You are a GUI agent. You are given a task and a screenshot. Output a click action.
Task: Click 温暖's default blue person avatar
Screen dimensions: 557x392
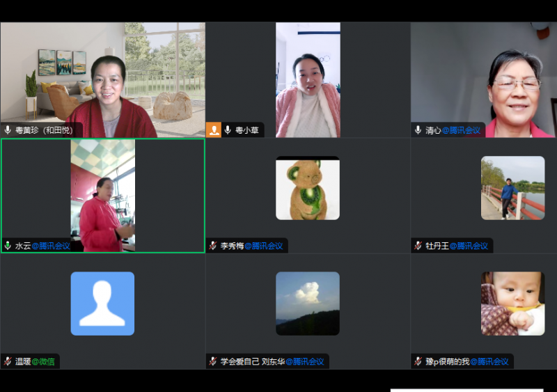coord(102,304)
